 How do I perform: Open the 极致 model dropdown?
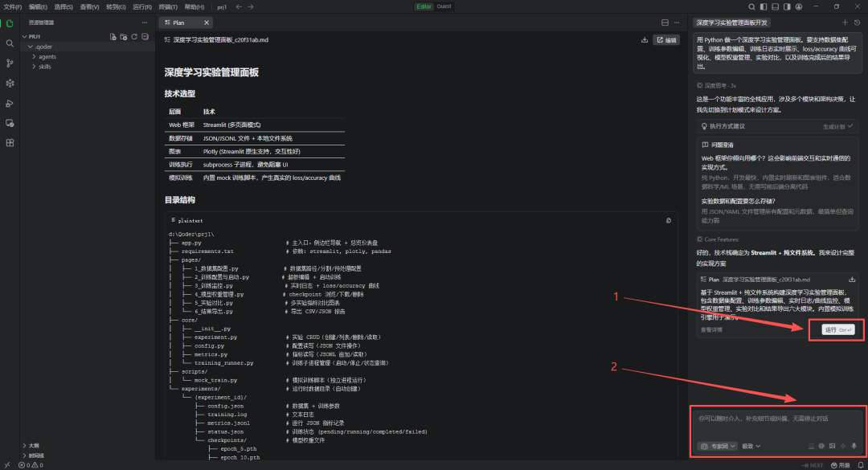[x=751, y=446]
